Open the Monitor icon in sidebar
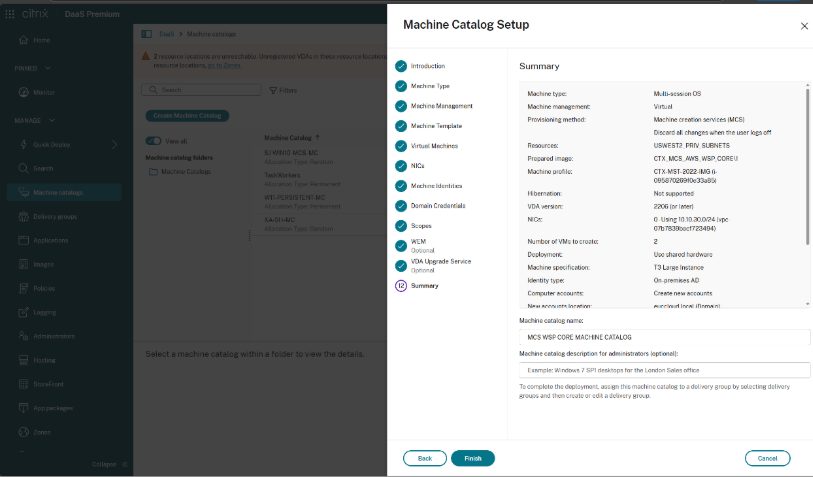Image resolution: width=813 pixels, height=477 pixels. pos(23,92)
